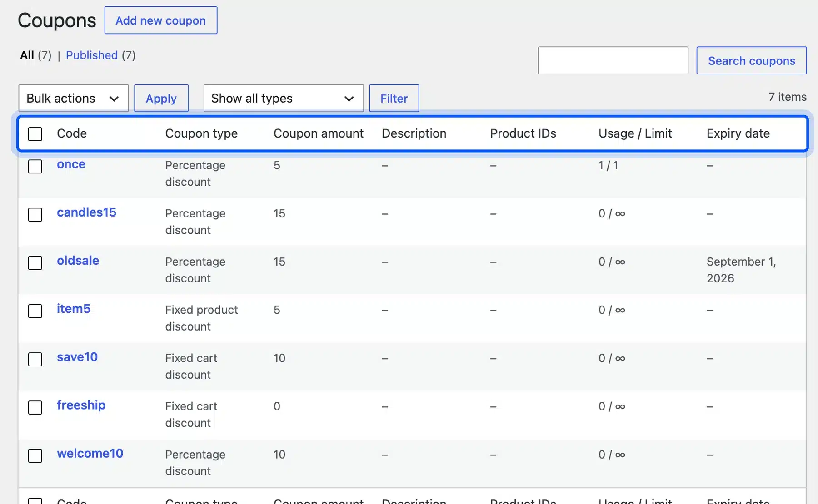Check the box for coupon candles15
This screenshot has width=818, height=504.
click(x=35, y=214)
